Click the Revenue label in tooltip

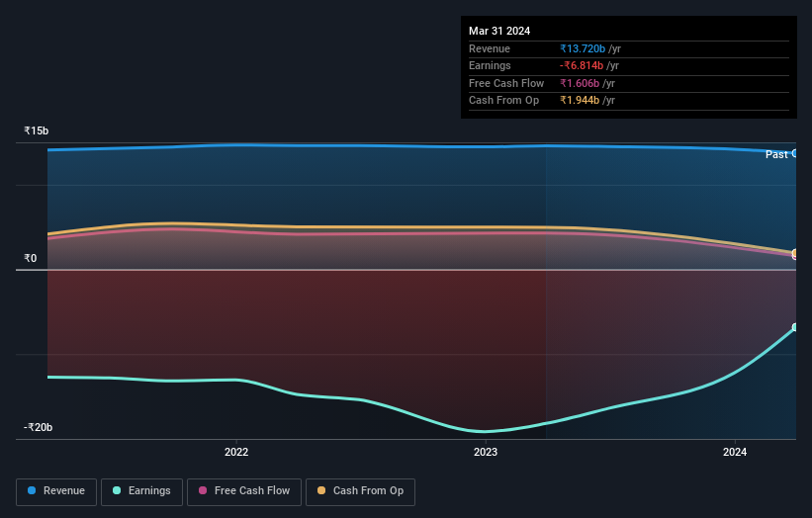point(490,48)
